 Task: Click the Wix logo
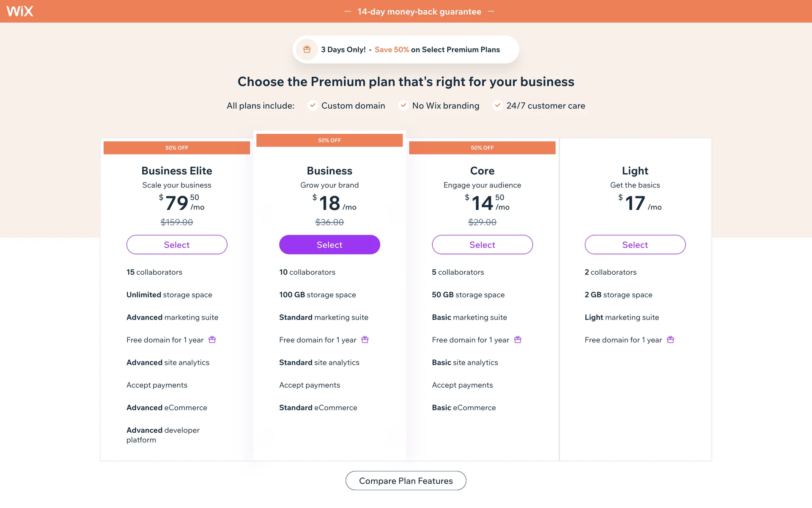click(x=20, y=11)
